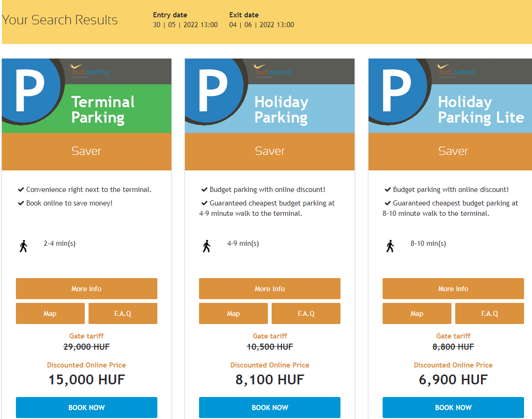Open F.A.Q for Terminal Parking

pos(123,314)
